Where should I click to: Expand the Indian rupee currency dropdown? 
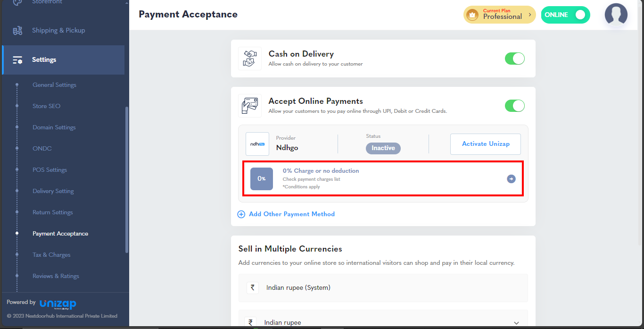point(516,323)
